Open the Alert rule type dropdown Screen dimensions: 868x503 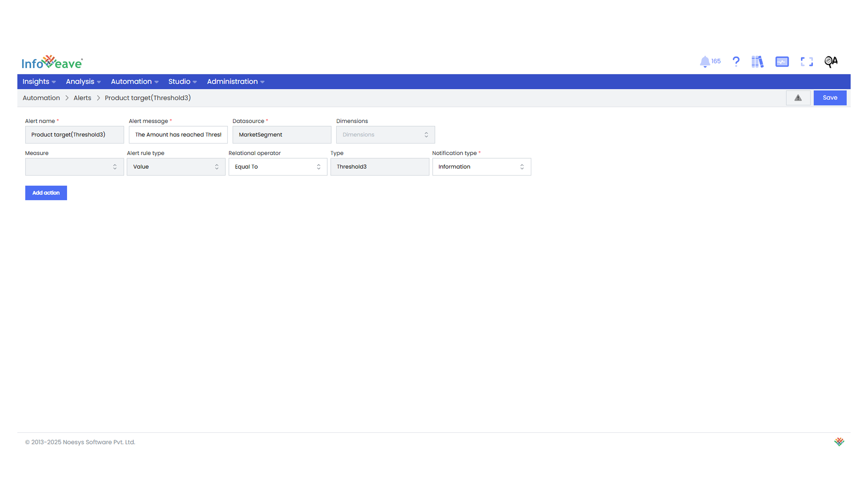(x=176, y=167)
